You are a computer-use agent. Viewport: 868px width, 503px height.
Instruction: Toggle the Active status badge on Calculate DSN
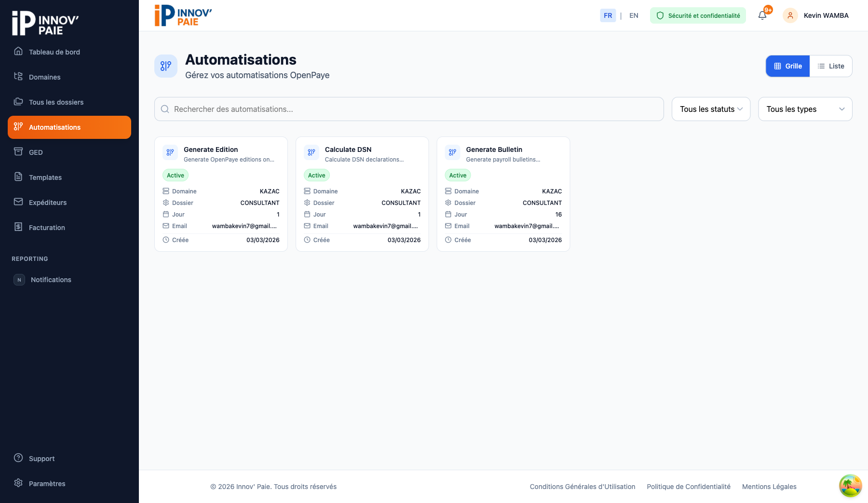tap(316, 175)
